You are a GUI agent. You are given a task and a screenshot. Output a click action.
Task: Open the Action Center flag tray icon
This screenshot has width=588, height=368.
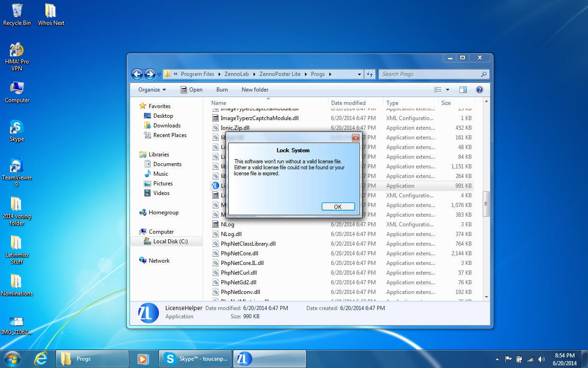tap(509, 359)
